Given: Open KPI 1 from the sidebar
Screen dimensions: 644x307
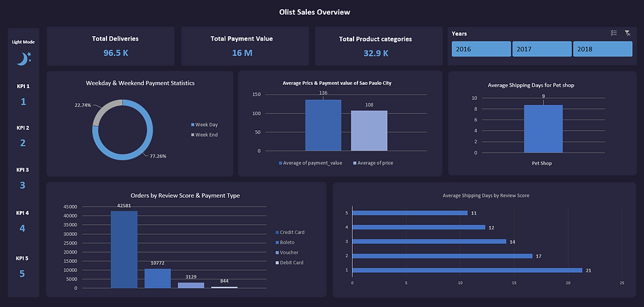Looking at the screenshot, I should pyautogui.click(x=23, y=101).
